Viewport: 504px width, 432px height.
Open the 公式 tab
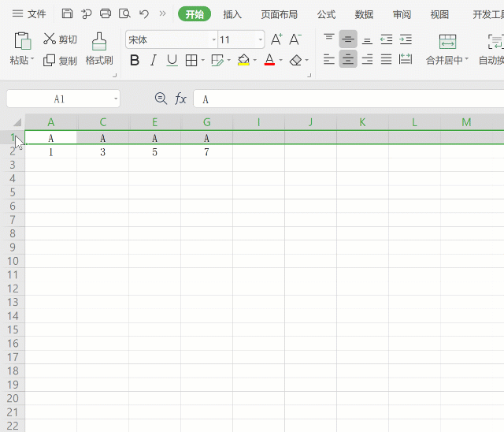click(x=326, y=14)
